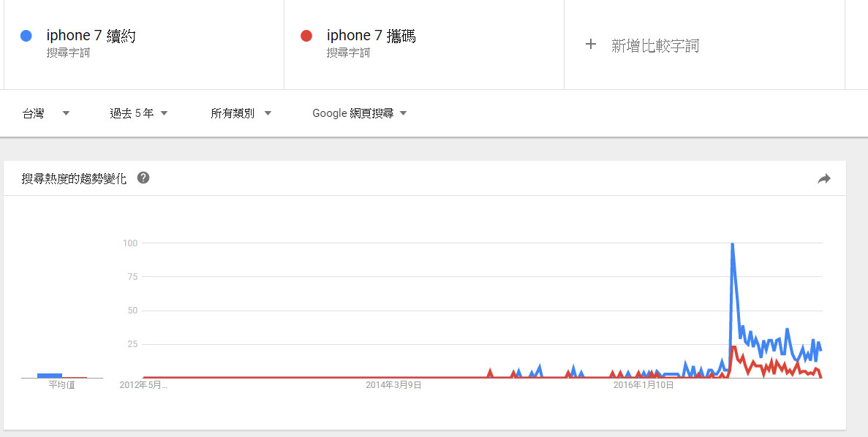Viewport: 868px width, 437px height.
Task: Expand the Google 網頁搜尋 search type dropdown
Action: [359, 113]
